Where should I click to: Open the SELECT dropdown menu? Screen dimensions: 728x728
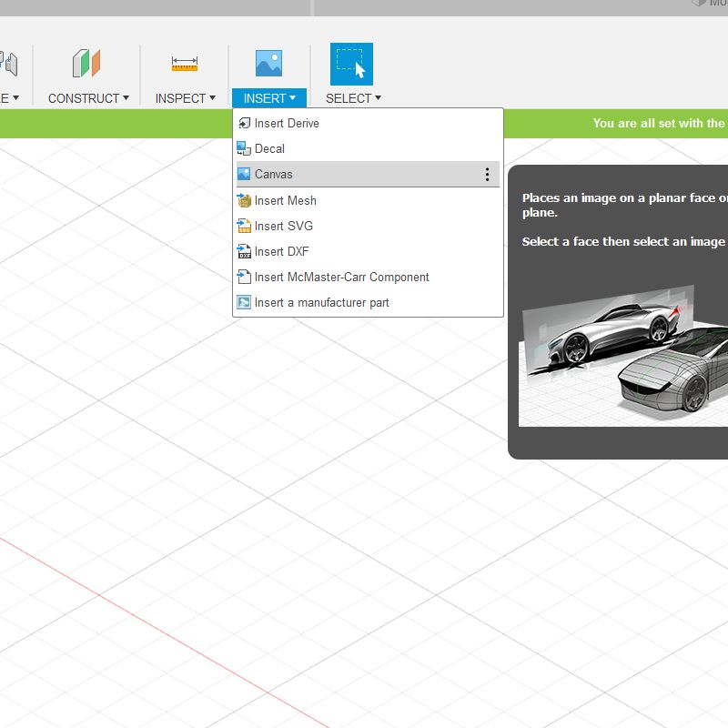[x=353, y=98]
